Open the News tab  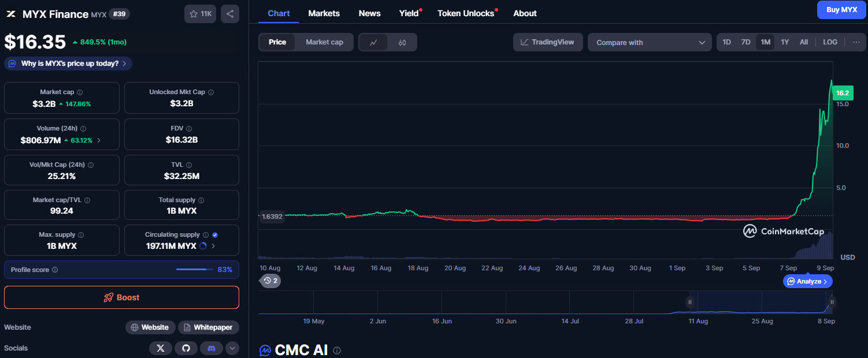[370, 13]
